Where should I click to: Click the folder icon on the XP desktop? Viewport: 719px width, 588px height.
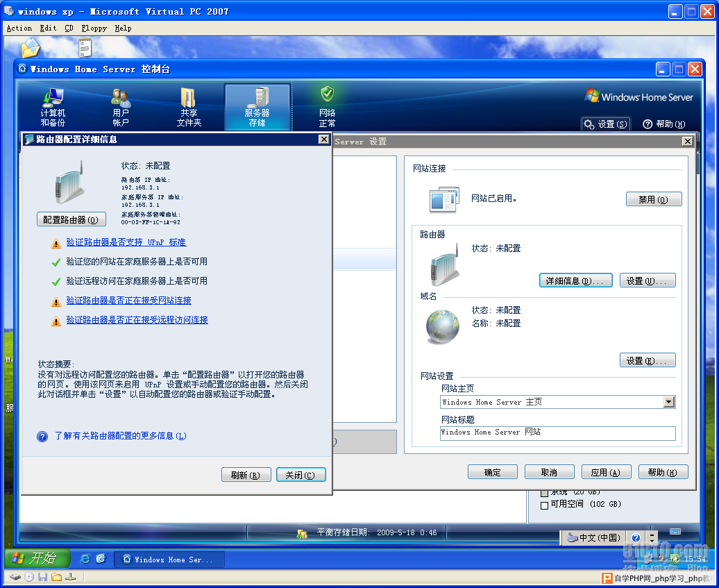pos(31,48)
